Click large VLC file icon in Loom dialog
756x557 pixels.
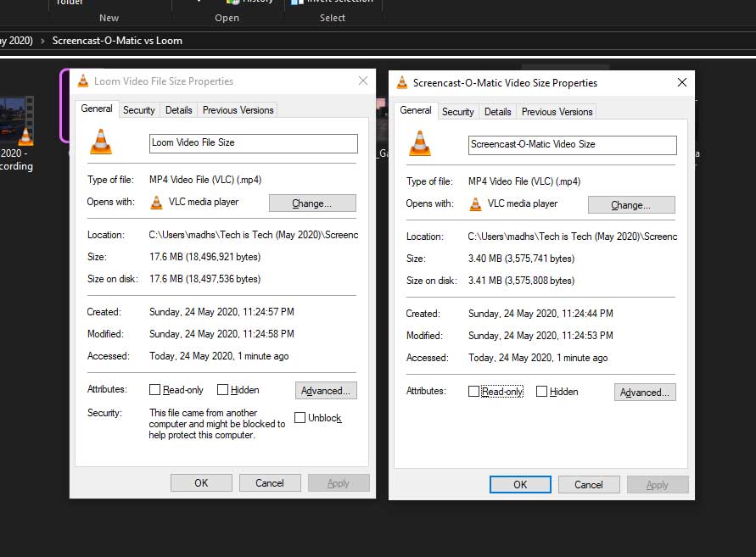pos(101,142)
